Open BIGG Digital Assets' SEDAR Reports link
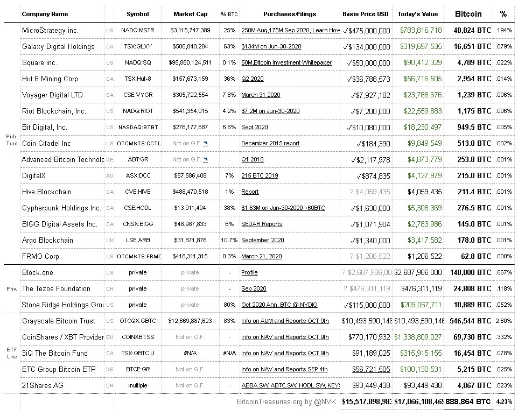Image resolution: width=532 pixels, height=416 pixels. (262, 224)
